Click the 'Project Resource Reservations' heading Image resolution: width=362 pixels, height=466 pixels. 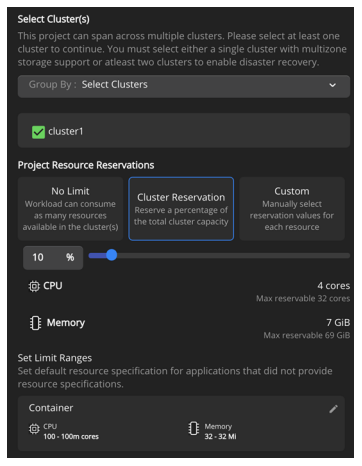click(86, 165)
